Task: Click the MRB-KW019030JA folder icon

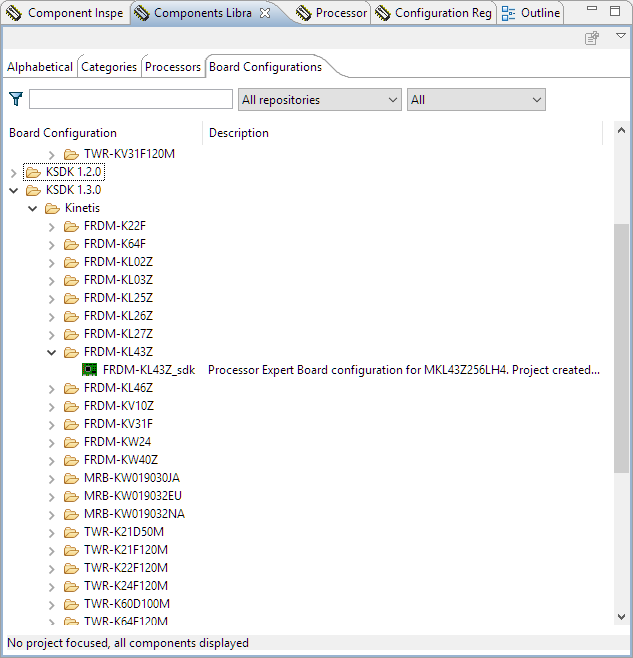Action: click(71, 478)
